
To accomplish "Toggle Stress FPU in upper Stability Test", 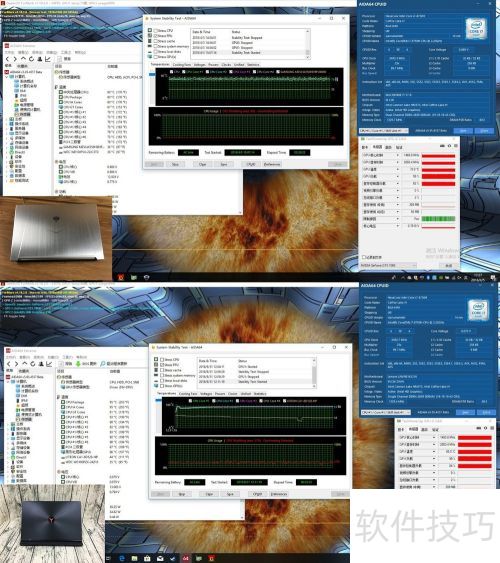I will point(156,36).
